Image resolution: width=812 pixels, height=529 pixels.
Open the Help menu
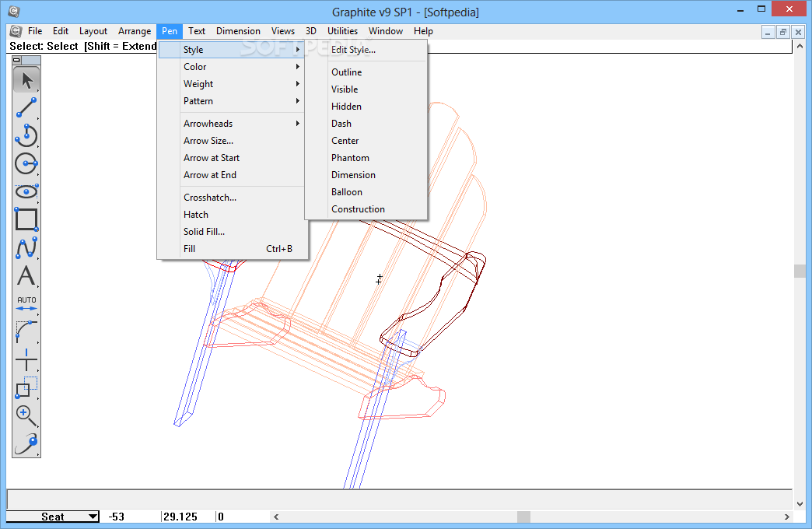pyautogui.click(x=423, y=31)
